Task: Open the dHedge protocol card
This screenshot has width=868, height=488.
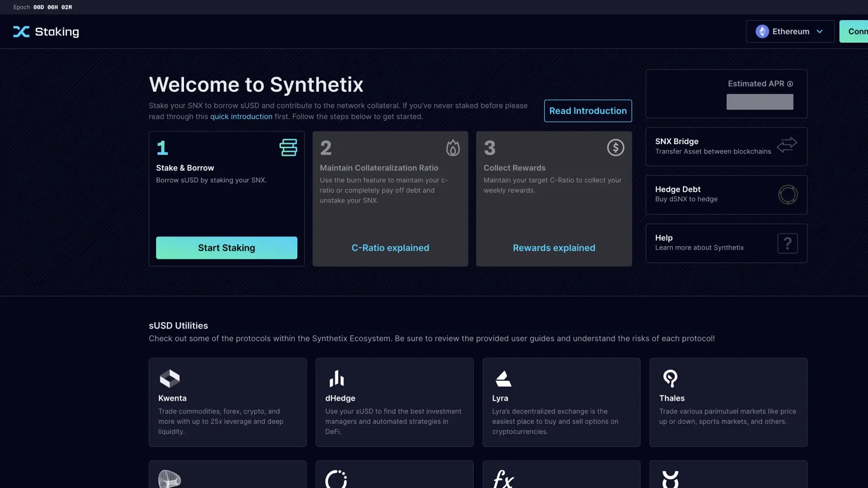Action: tap(395, 402)
